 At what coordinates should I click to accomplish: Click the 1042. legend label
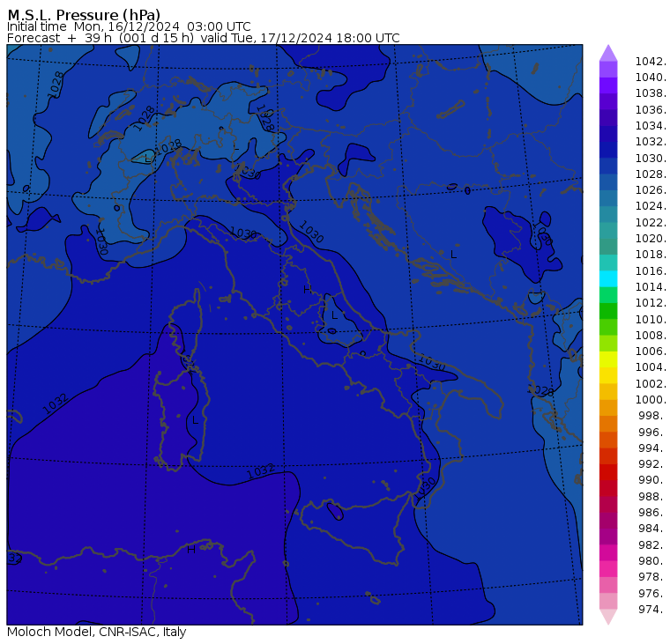click(651, 62)
